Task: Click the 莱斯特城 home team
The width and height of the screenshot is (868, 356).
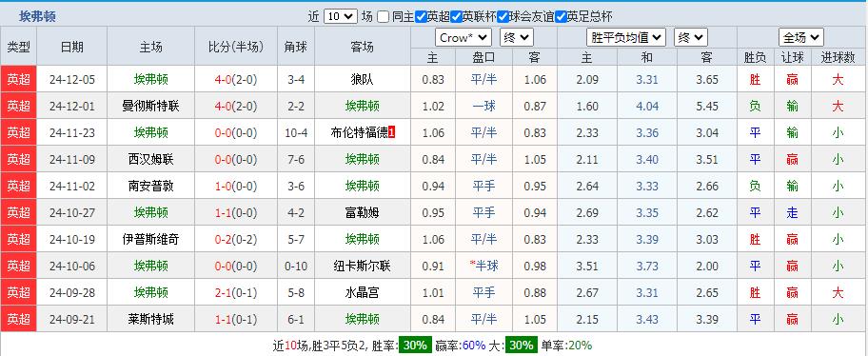Action: click(150, 319)
